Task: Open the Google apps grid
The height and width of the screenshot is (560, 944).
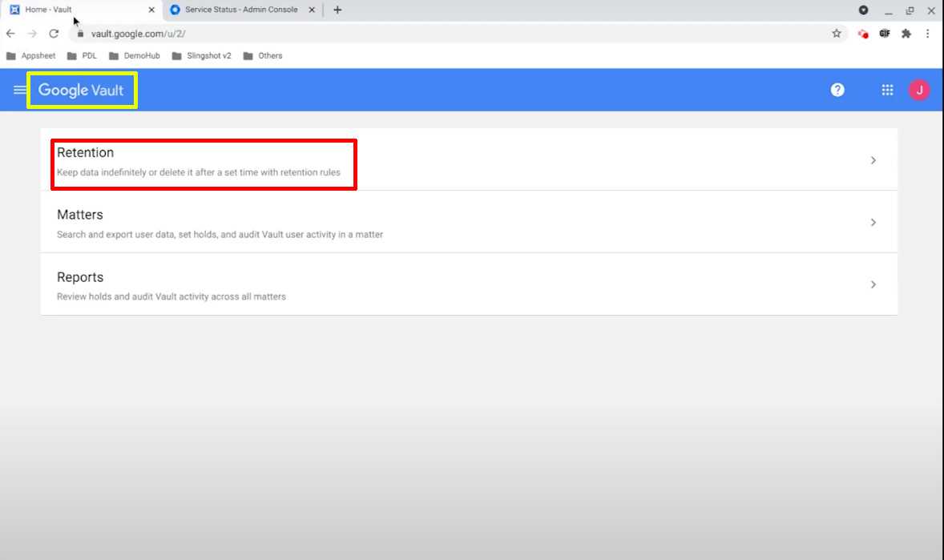Action: coord(887,90)
